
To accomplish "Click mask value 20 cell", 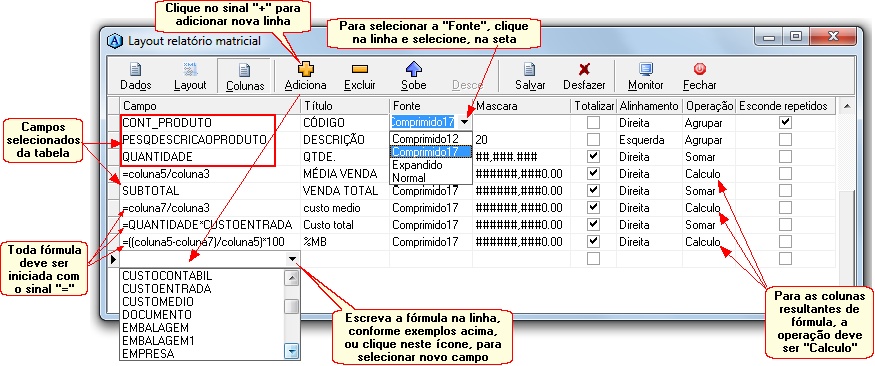I will click(x=521, y=139).
